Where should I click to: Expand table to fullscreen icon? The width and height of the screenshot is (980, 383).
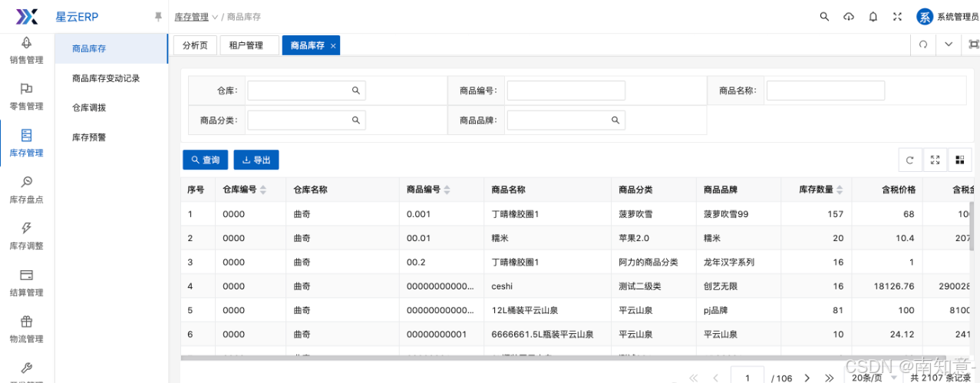coord(935,160)
